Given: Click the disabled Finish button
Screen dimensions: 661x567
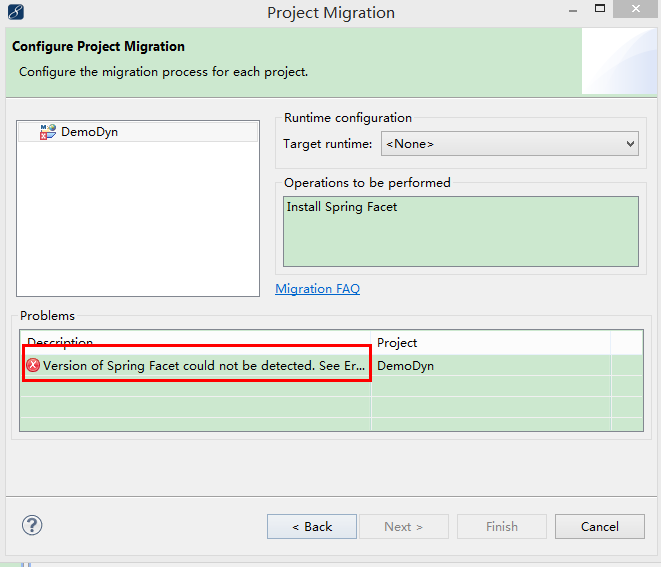Looking at the screenshot, I should click(502, 527).
